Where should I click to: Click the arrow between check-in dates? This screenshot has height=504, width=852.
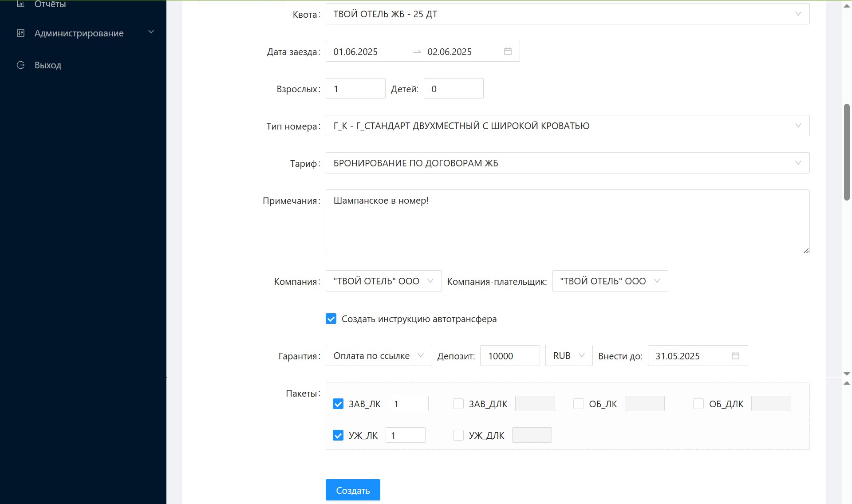417,52
